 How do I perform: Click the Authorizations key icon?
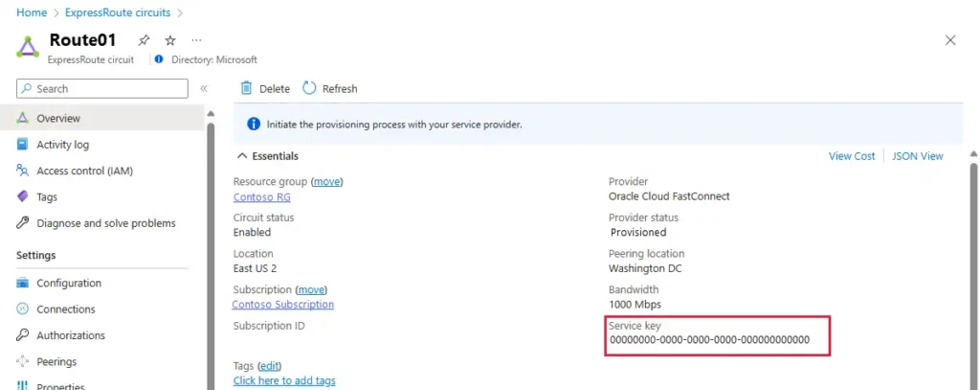pyautogui.click(x=23, y=335)
